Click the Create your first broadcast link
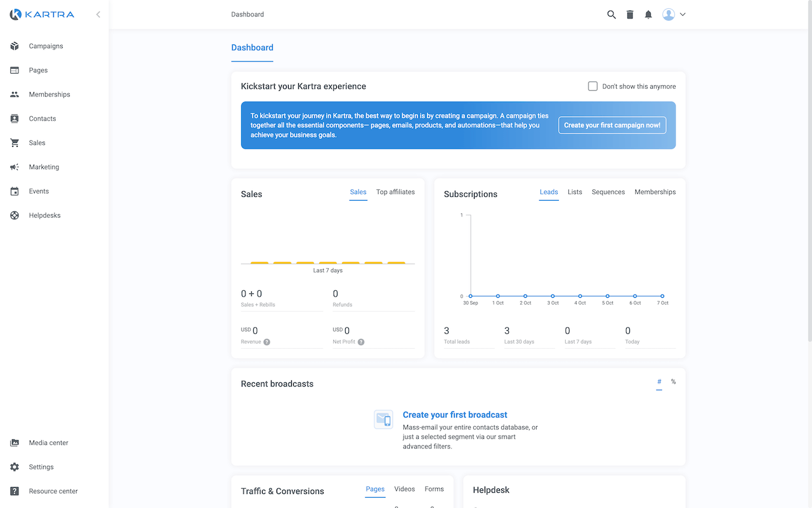 coord(455,414)
